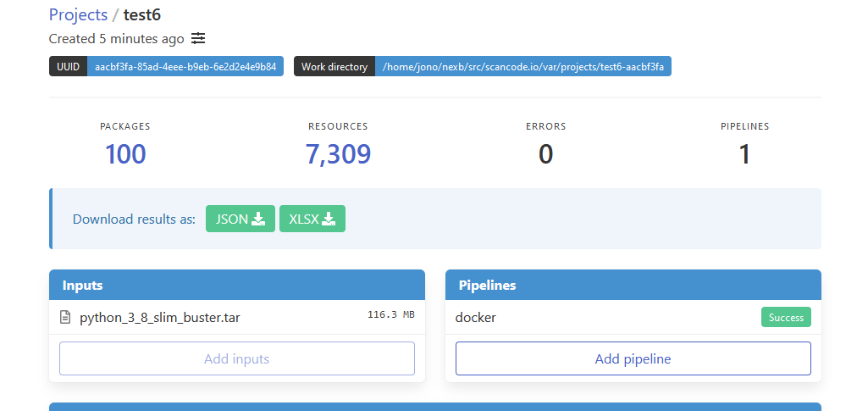Click the work directory path tag

point(523,67)
